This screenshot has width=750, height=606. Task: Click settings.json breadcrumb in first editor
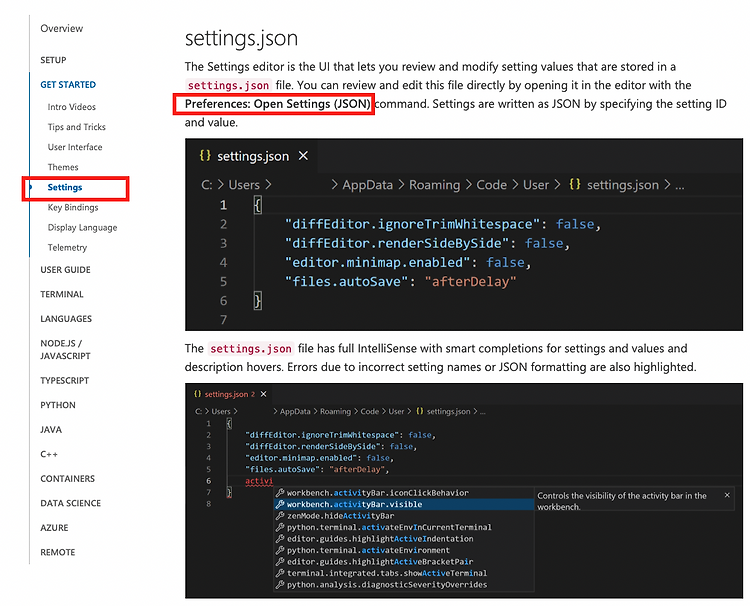[623, 185]
